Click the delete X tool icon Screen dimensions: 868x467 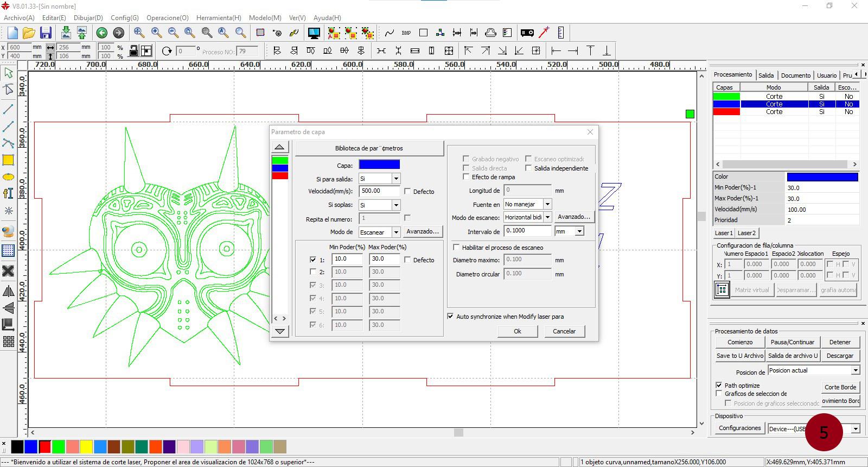click(x=8, y=270)
